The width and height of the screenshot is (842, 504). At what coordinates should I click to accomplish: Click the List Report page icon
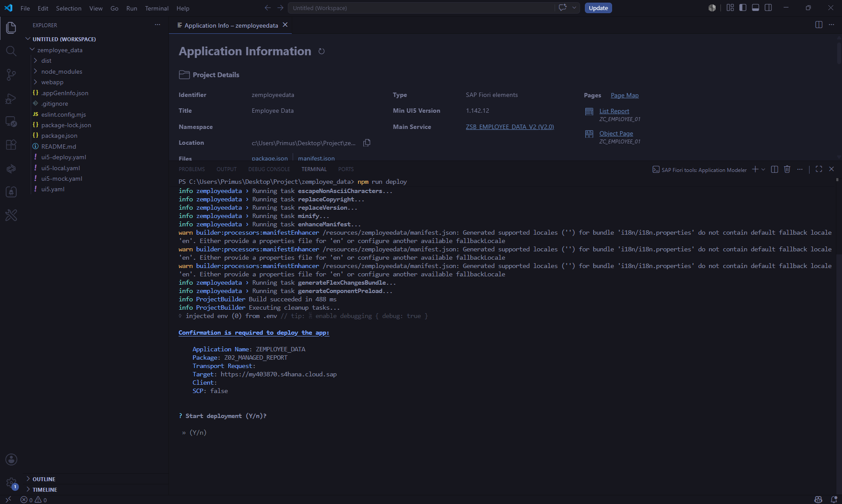tap(589, 111)
